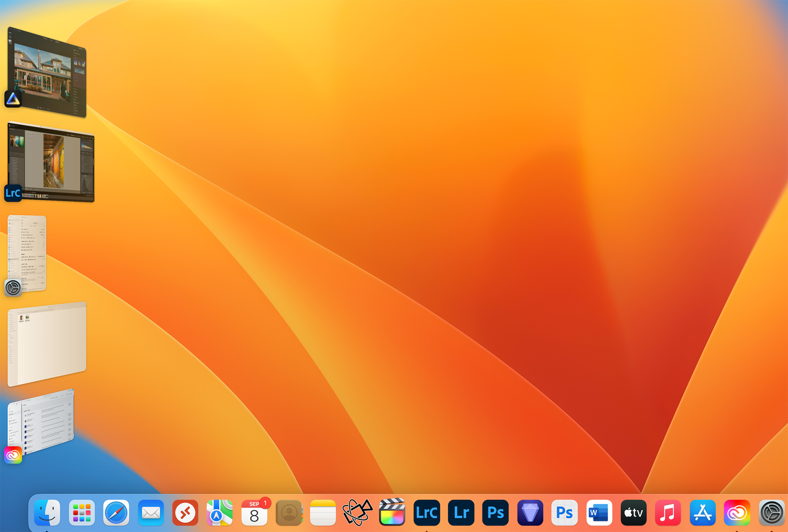
Task: Open the Notes app in the Dock
Action: pyautogui.click(x=323, y=512)
